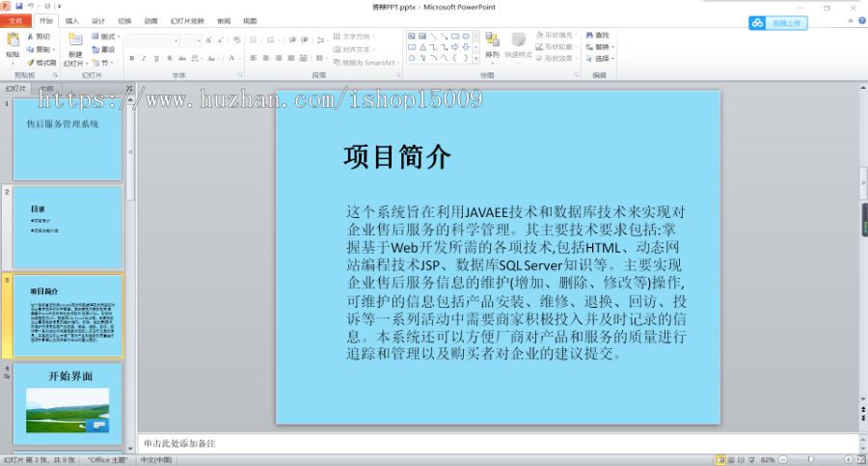Click the New Slide (新建幻灯片) icon
The image size is (868, 466).
click(x=75, y=41)
